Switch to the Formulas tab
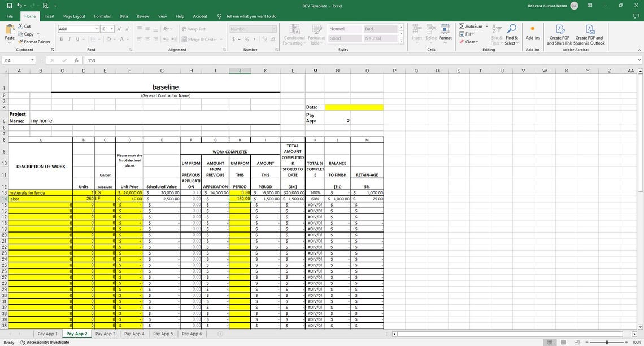 [x=102, y=16]
